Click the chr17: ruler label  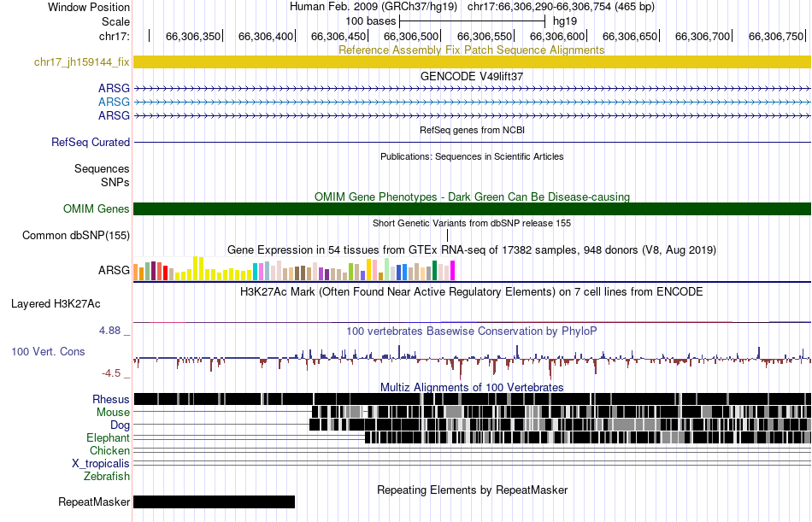coord(115,36)
